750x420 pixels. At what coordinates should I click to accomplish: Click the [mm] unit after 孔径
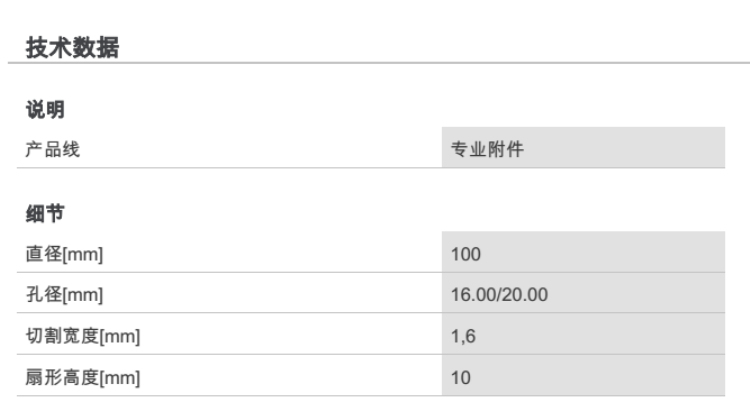81,295
